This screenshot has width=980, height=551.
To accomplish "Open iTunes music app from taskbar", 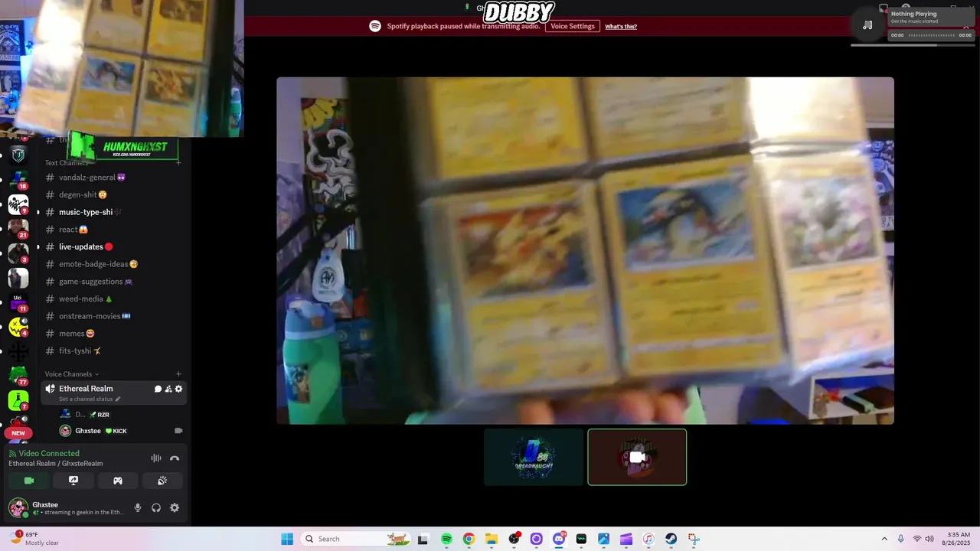I will [x=648, y=539].
